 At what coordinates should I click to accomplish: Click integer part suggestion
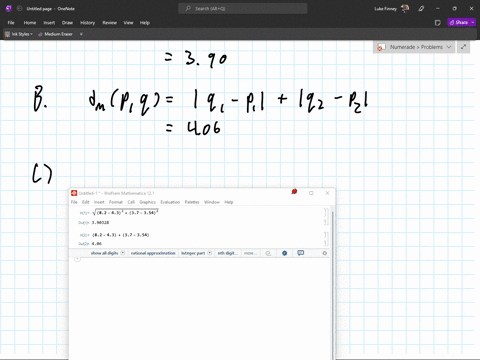click(193, 253)
